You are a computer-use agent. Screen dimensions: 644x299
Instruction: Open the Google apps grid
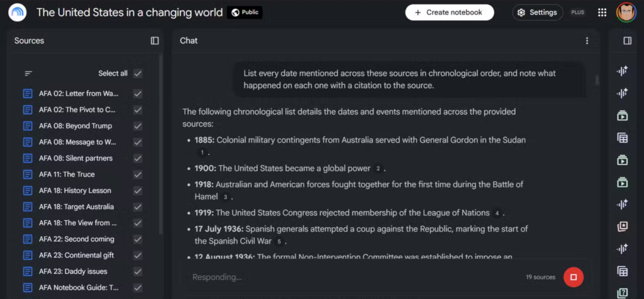[602, 13]
